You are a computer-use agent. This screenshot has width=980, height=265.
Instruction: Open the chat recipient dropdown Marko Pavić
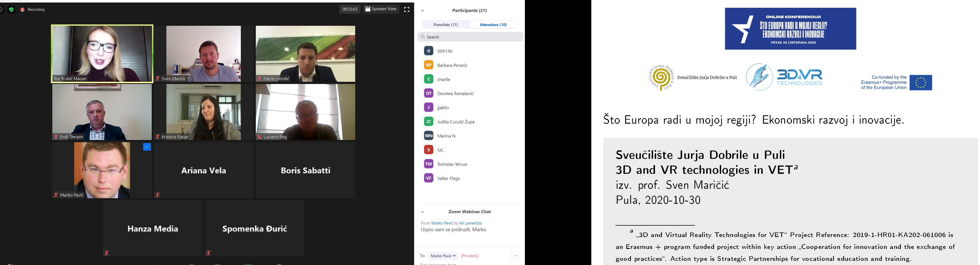(x=443, y=256)
